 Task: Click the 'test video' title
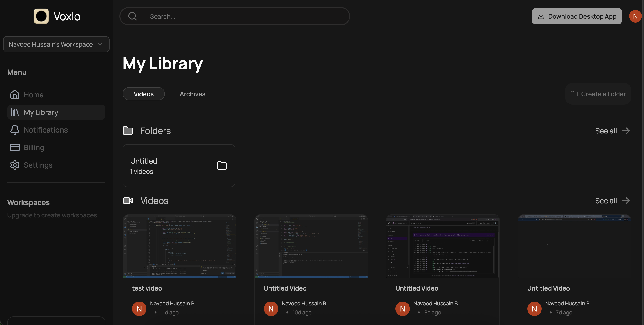(x=147, y=288)
